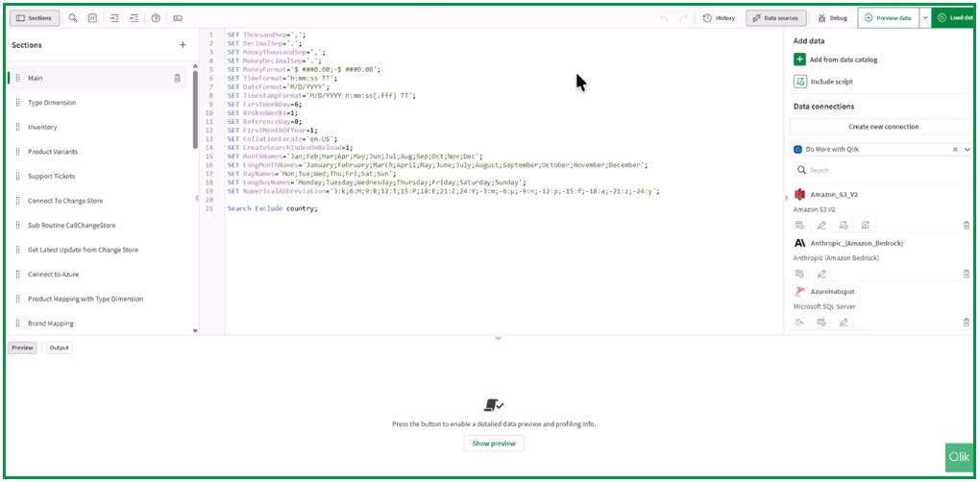Viewport: 980px width, 482px height.
Task: Click Create new connection button
Action: [882, 127]
